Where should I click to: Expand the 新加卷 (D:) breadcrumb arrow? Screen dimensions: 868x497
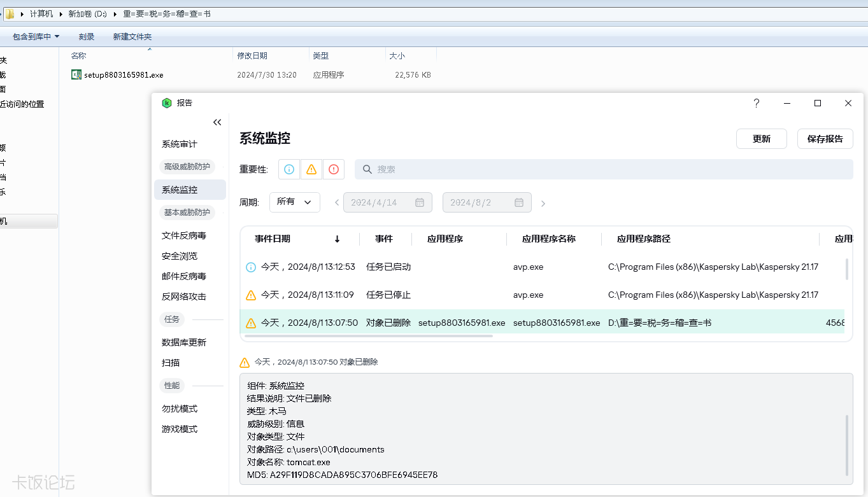(x=115, y=13)
